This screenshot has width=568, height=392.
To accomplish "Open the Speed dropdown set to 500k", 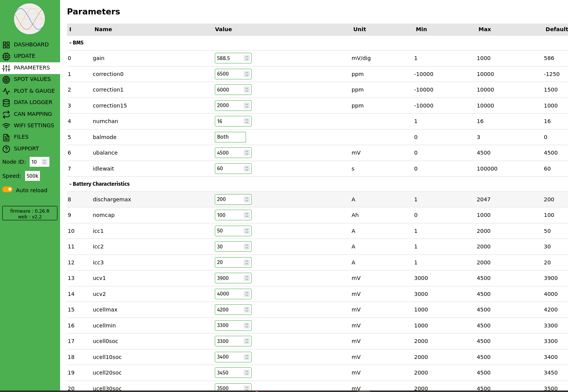I will (x=32, y=176).
